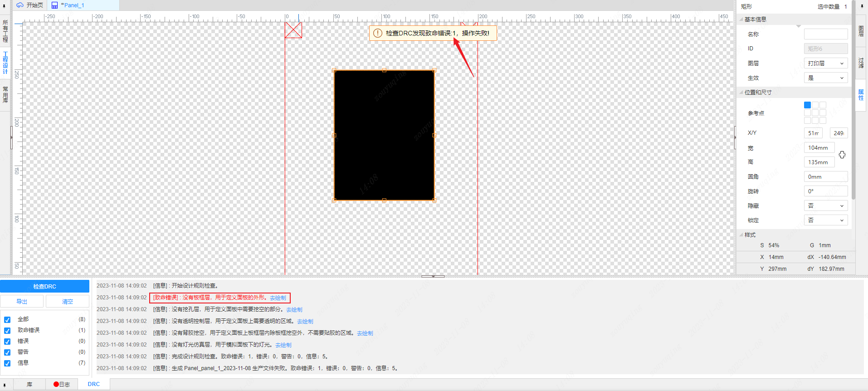The image size is (868, 391).
Task: Open the 生效 dropdown
Action: (826, 78)
